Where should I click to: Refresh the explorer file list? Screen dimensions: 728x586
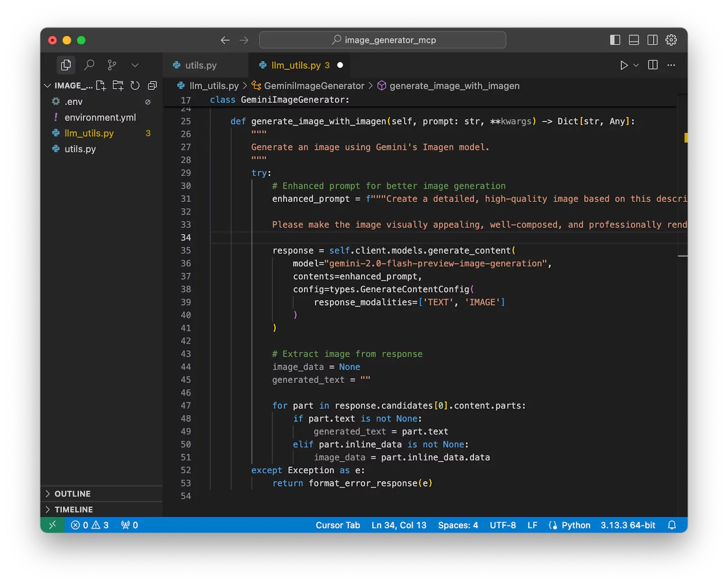tap(135, 85)
